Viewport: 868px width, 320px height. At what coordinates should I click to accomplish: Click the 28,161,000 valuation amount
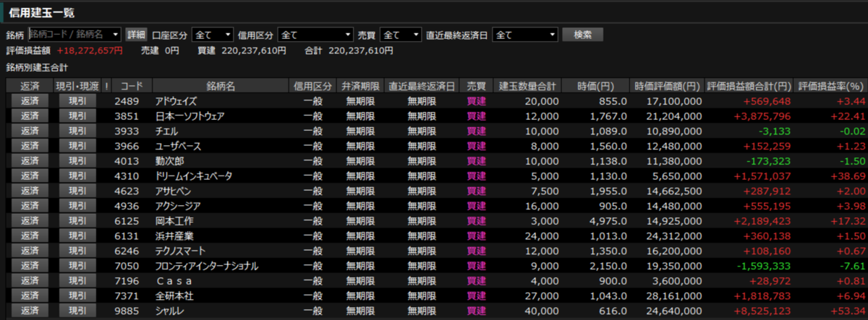pyautogui.click(x=673, y=295)
